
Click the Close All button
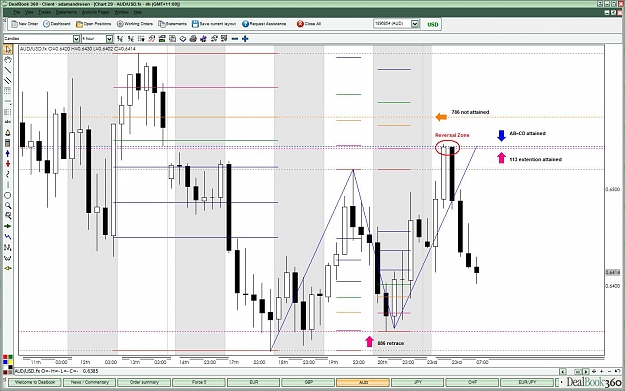(309, 24)
